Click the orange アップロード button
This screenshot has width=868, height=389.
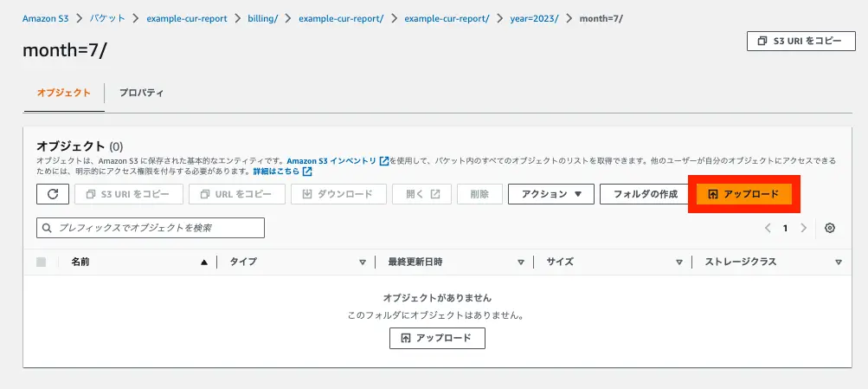(x=744, y=194)
